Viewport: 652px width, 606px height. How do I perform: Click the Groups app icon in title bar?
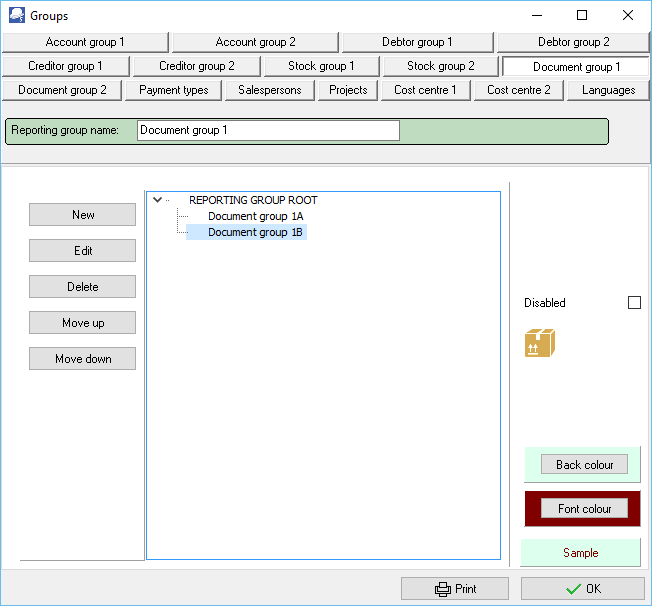(x=16, y=15)
